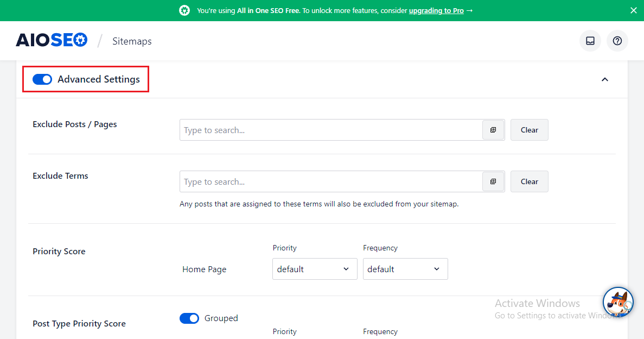
Task: Click the Clear button for Exclude Terms
Action: (x=529, y=181)
